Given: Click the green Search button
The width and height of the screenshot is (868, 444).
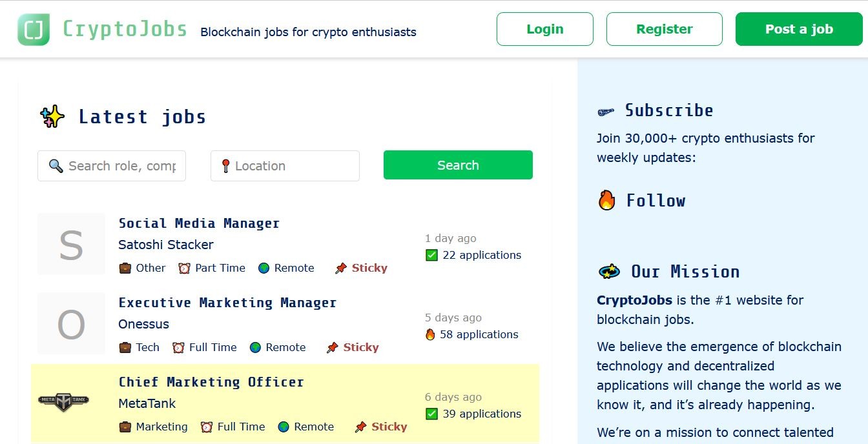Looking at the screenshot, I should click(458, 165).
